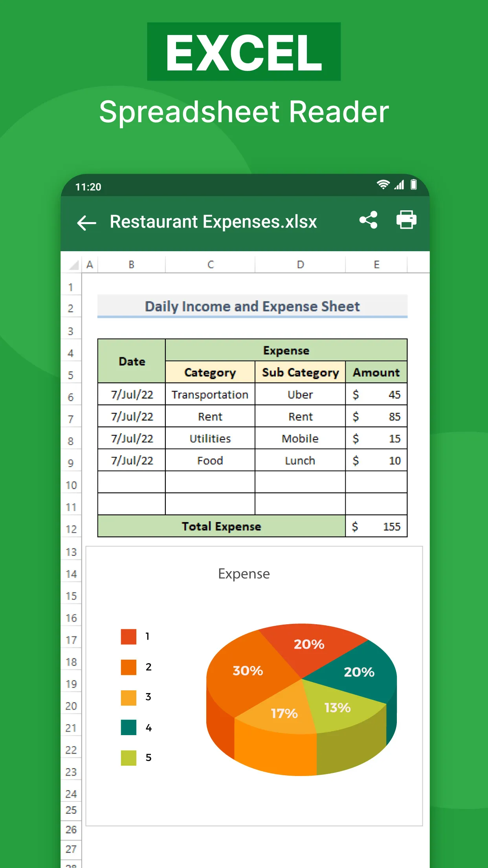Screen dimensions: 488x868
Task: Select column B header
Action: pyautogui.click(x=132, y=265)
